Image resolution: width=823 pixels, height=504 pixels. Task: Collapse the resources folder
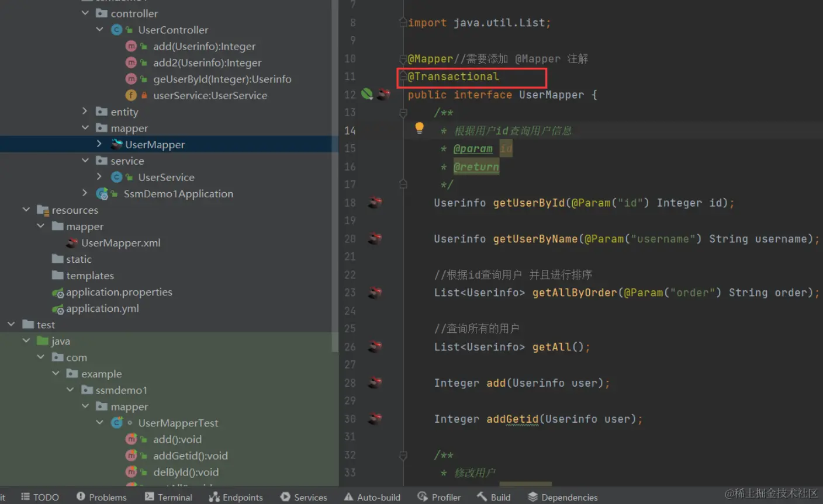(x=26, y=209)
